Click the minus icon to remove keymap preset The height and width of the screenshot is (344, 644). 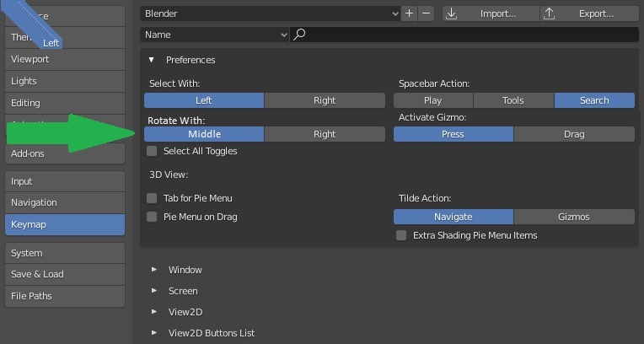426,13
